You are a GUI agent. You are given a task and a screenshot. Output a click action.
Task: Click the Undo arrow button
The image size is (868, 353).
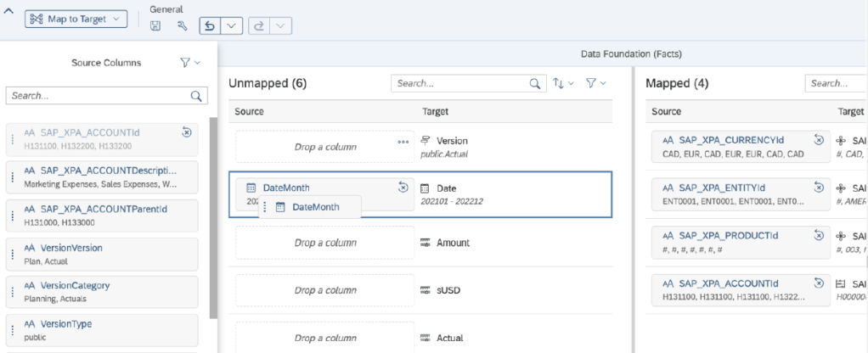click(208, 26)
